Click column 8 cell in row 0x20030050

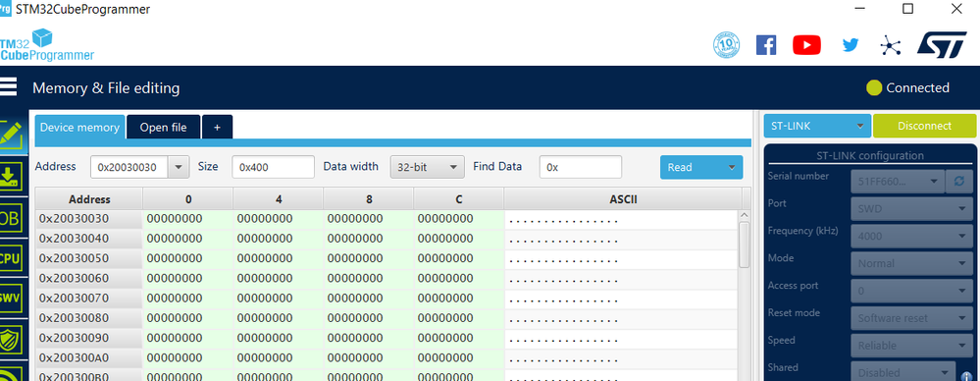point(369,258)
